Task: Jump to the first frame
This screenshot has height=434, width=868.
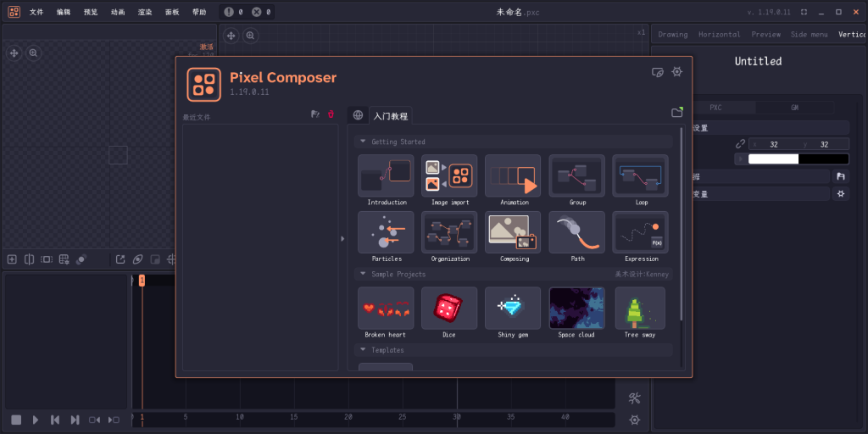Action: click(55, 420)
